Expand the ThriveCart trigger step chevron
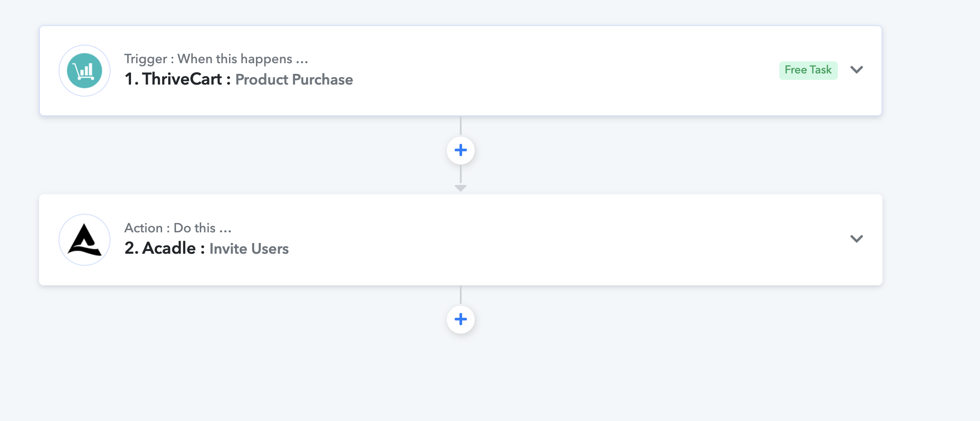Viewport: 980px width, 421px height. (856, 70)
